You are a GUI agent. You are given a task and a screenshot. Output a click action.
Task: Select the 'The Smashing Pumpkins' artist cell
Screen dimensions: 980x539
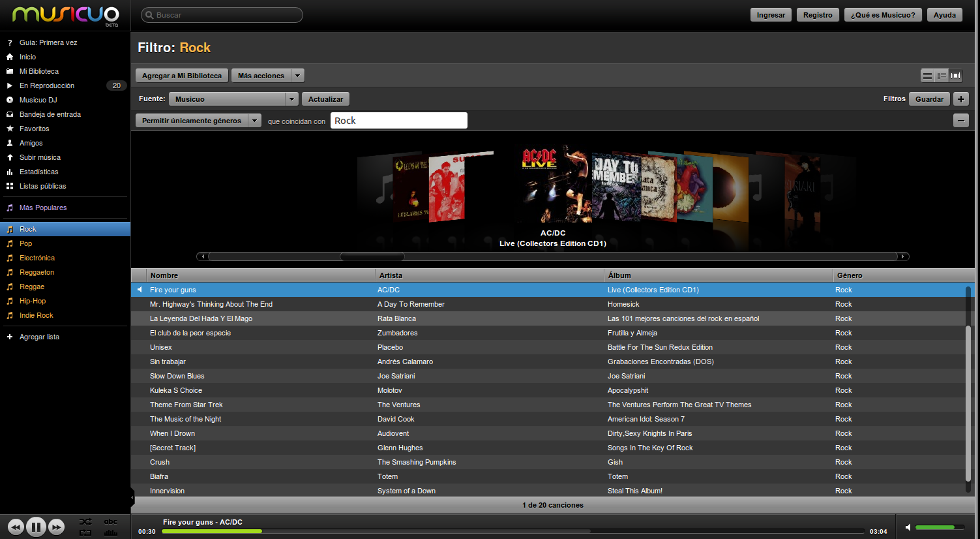point(417,462)
